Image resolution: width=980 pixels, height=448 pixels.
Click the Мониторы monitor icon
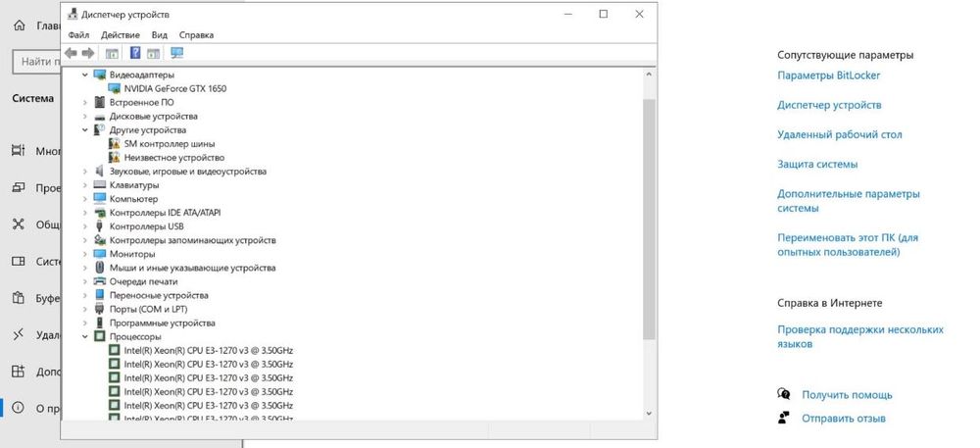coord(99,254)
